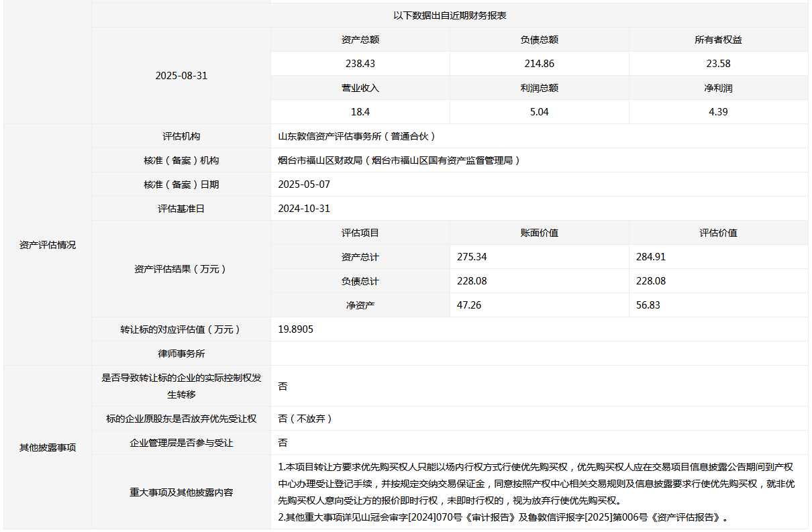Select the net assets appraised value 56.83
This screenshot has height=532, width=812.
648,305
